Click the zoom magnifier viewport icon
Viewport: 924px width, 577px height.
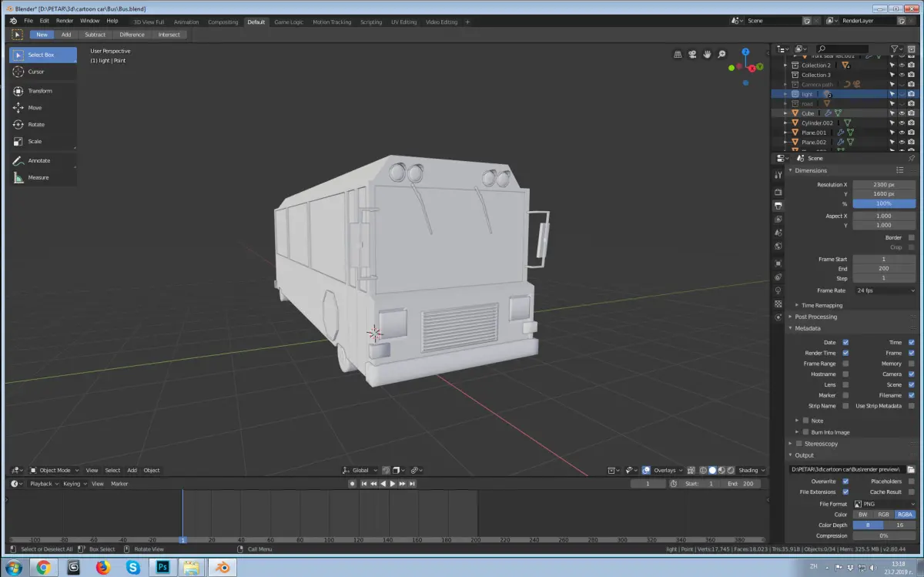[721, 54]
